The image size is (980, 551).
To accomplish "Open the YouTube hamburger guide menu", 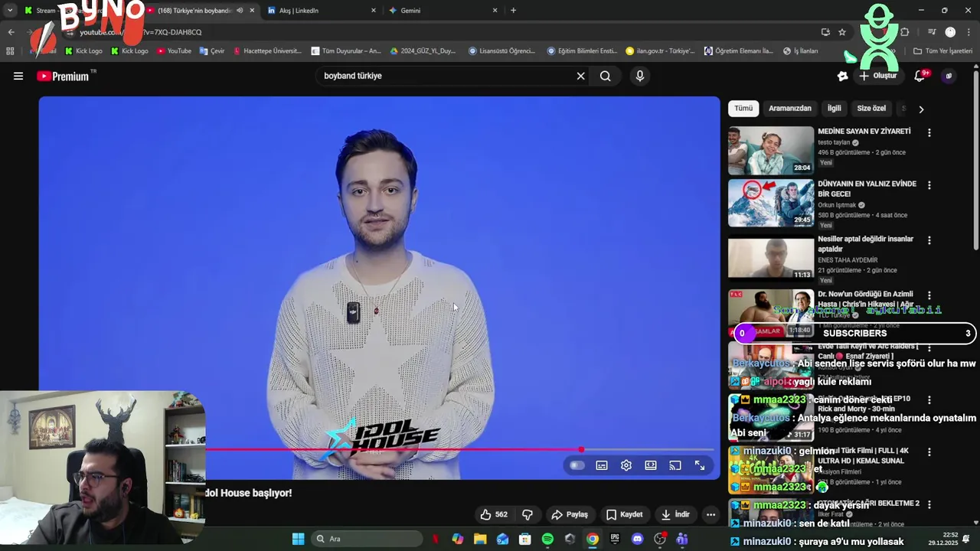I will 18,76.
